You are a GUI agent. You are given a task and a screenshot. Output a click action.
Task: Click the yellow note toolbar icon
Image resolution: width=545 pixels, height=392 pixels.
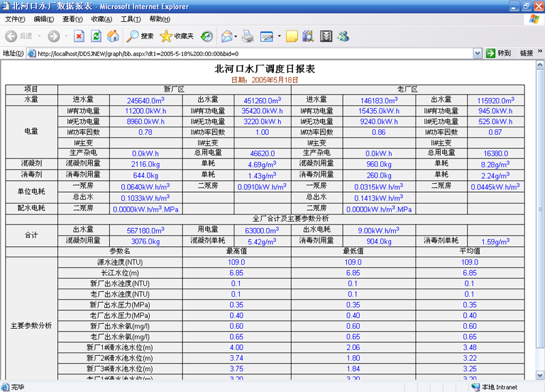[x=292, y=36]
